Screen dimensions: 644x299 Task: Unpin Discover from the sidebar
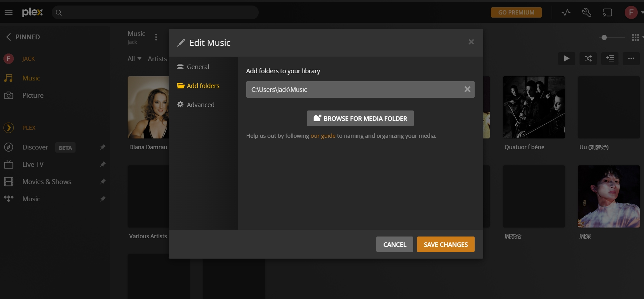coord(102,147)
